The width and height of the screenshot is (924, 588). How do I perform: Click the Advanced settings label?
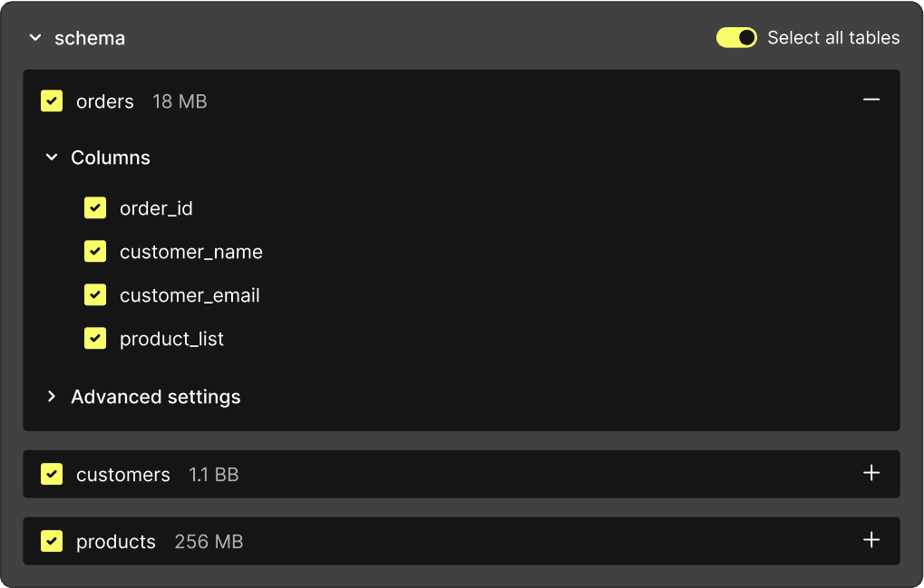pos(156,397)
